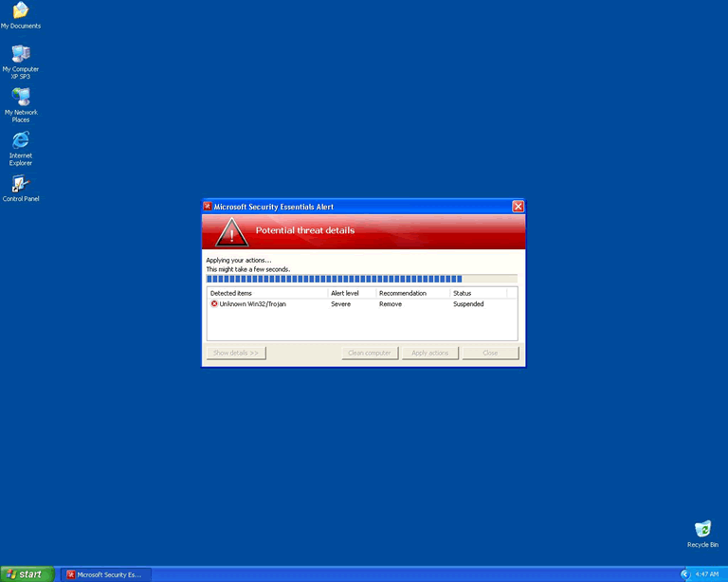Click the system tray notification icon
The width and height of the screenshot is (728, 582).
point(685,574)
